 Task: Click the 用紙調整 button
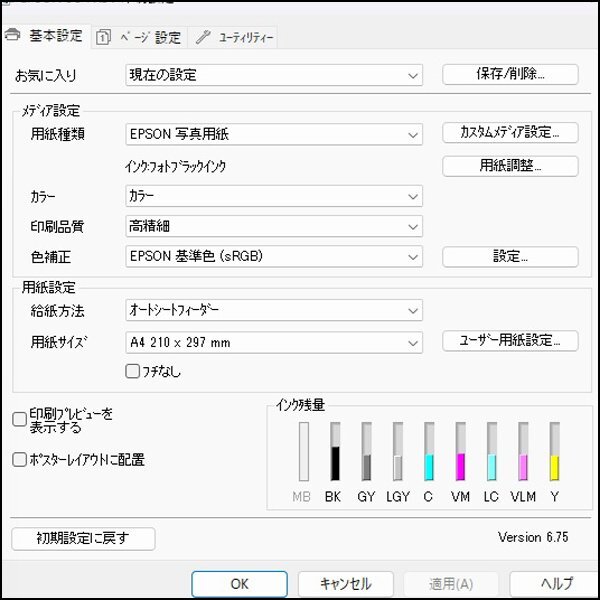click(x=510, y=166)
